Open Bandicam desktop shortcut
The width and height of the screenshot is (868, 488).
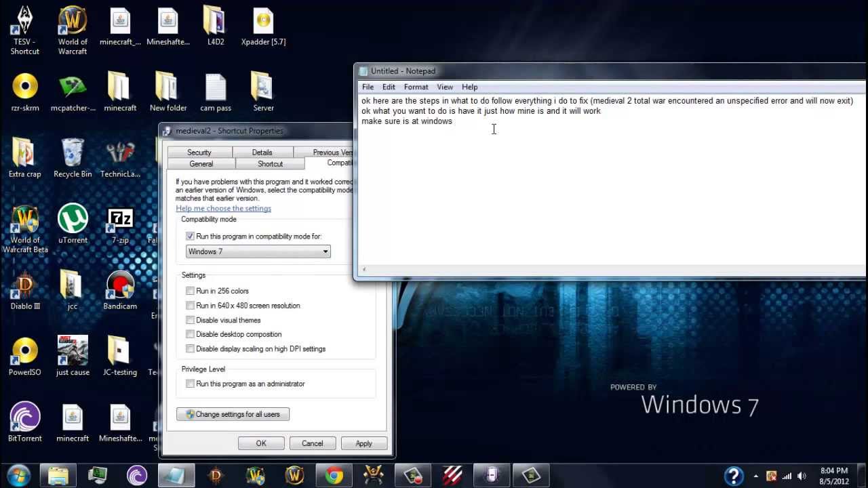120,290
